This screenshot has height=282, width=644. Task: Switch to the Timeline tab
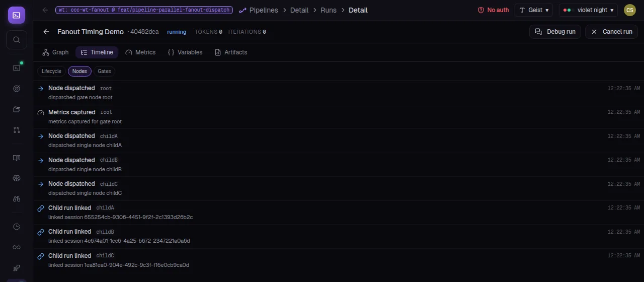click(x=97, y=52)
